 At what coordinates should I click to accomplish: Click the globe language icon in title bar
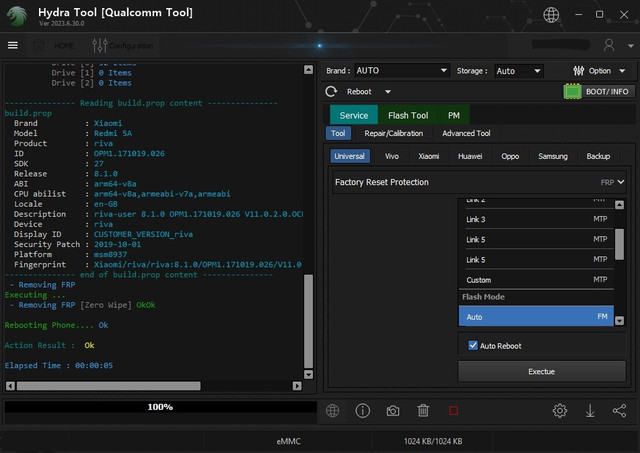click(x=551, y=15)
